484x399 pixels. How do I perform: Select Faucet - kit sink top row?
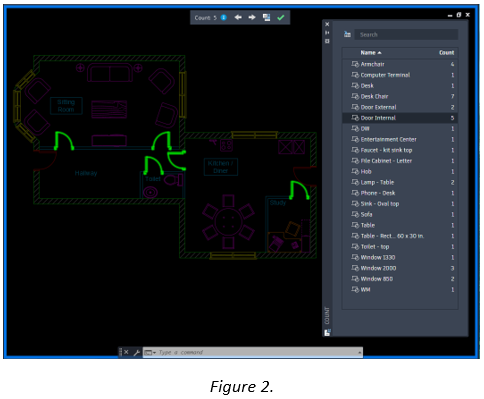(400, 150)
